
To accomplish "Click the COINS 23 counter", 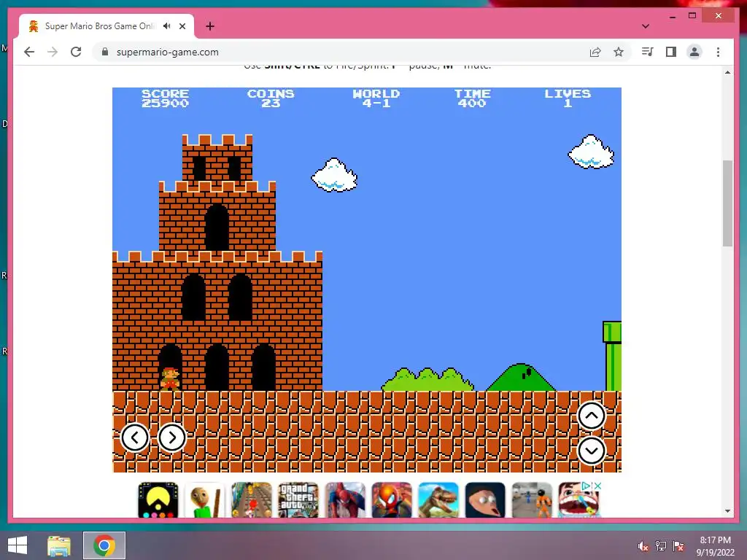I will pos(271,98).
